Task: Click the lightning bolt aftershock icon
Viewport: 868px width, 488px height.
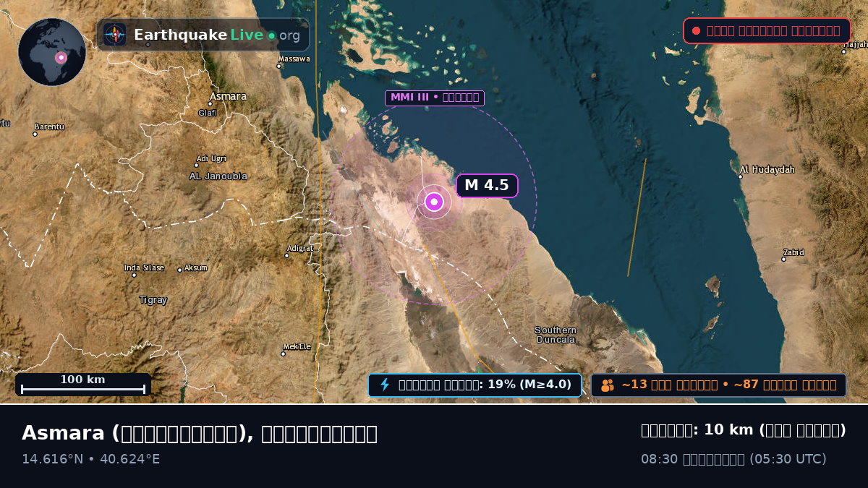Action: click(385, 385)
